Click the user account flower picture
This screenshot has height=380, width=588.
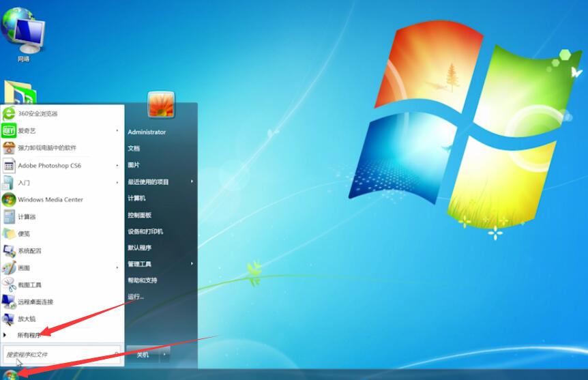(x=161, y=104)
